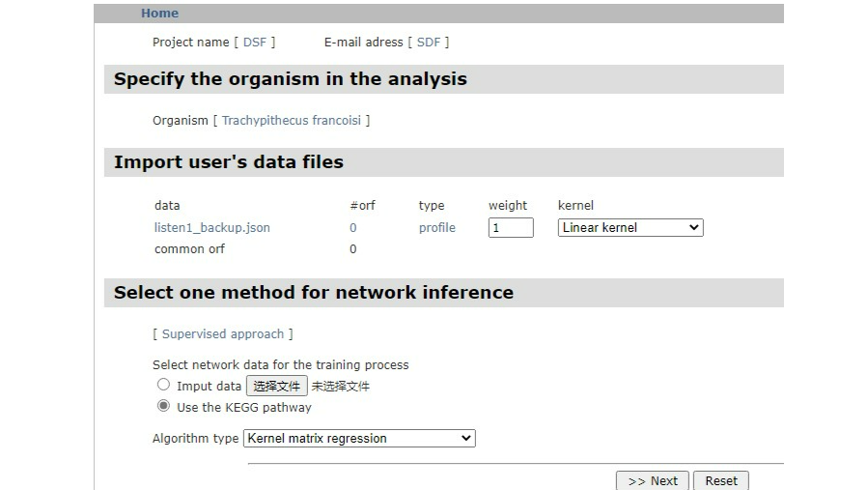The image size is (868, 490).
Task: Focus the weight input field
Action: click(511, 228)
